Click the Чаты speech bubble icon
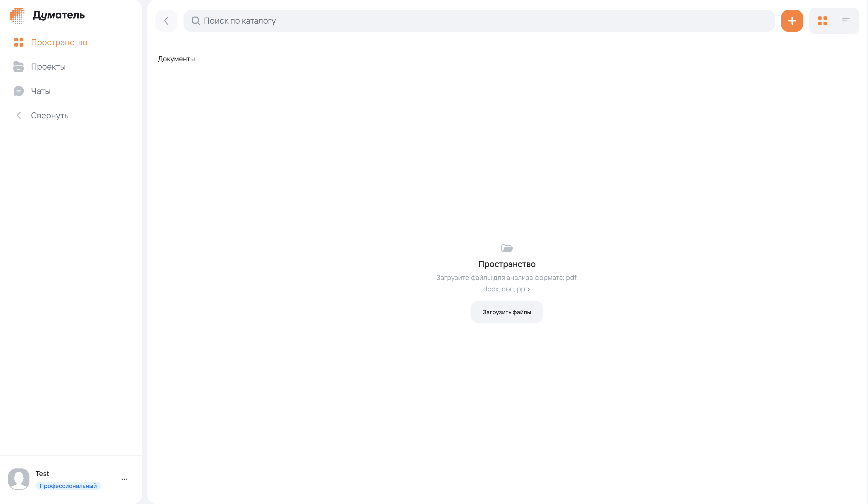 19,91
